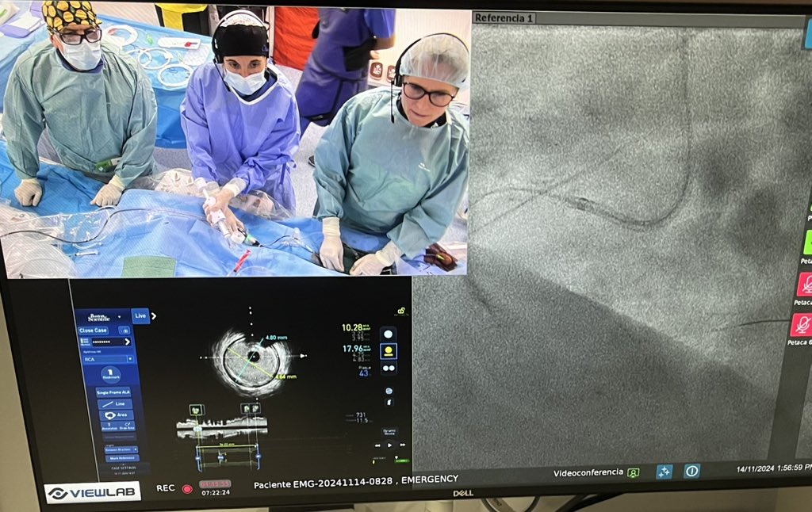Switch to the Live tab

coord(141,315)
